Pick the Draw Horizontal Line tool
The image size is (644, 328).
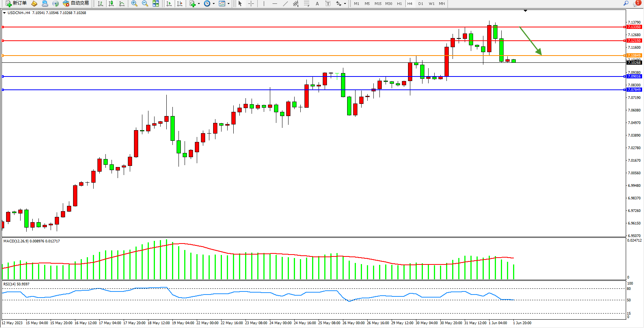[x=274, y=3]
